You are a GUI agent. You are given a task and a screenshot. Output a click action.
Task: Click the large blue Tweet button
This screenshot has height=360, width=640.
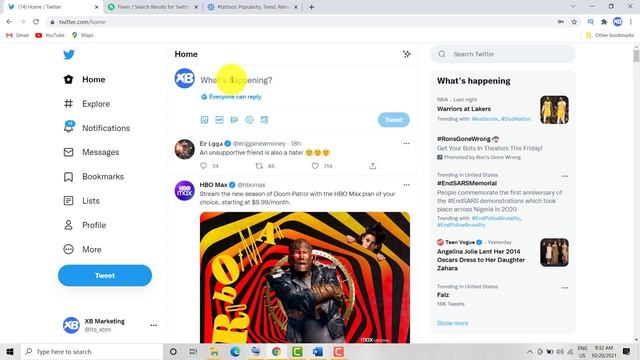[x=105, y=276]
